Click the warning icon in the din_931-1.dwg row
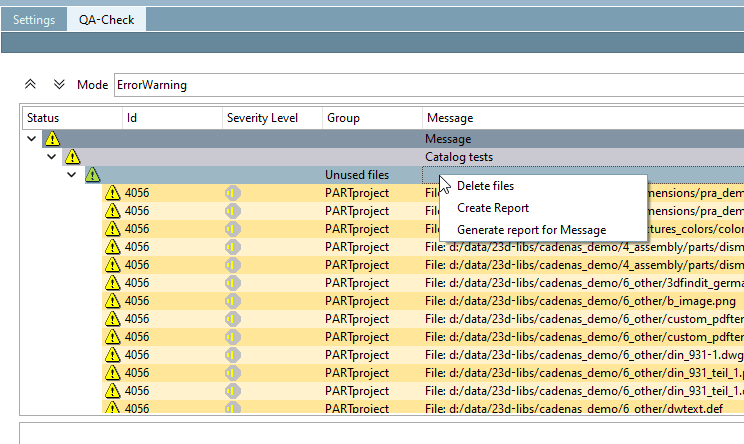This screenshot has width=744, height=444. coord(112,355)
